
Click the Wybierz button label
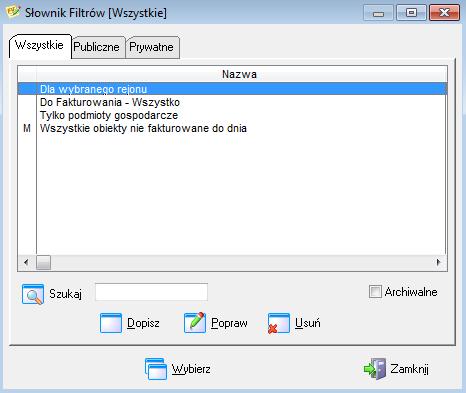point(191,369)
